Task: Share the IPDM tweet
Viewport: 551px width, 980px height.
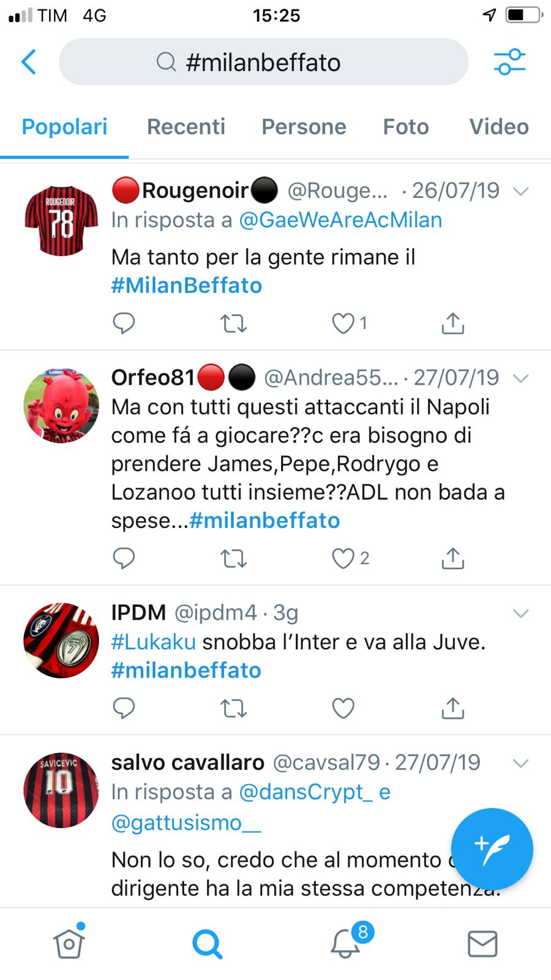Action: (x=452, y=708)
